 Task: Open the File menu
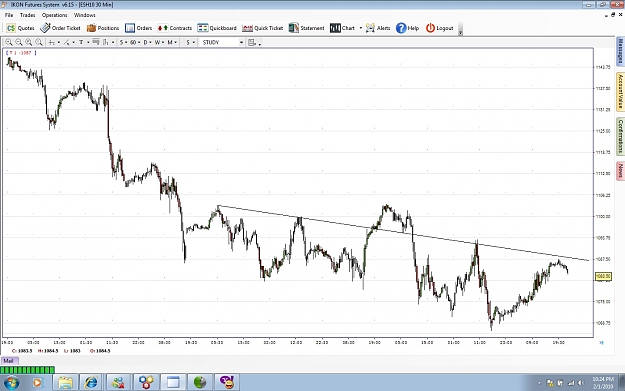point(9,15)
